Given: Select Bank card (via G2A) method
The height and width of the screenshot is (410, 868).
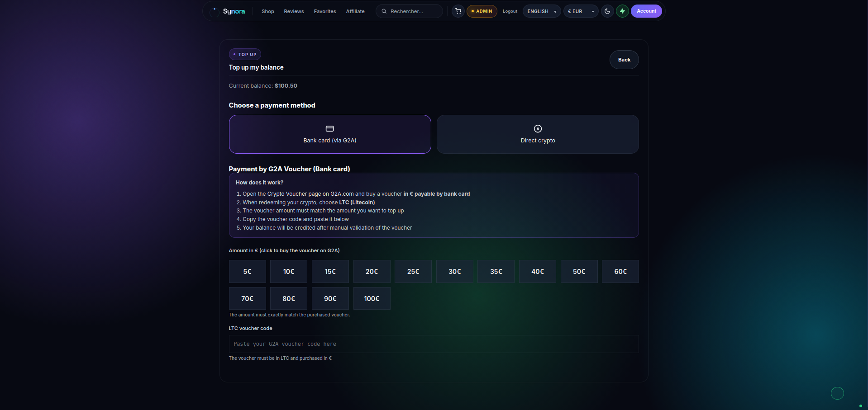Looking at the screenshot, I should pos(330,134).
